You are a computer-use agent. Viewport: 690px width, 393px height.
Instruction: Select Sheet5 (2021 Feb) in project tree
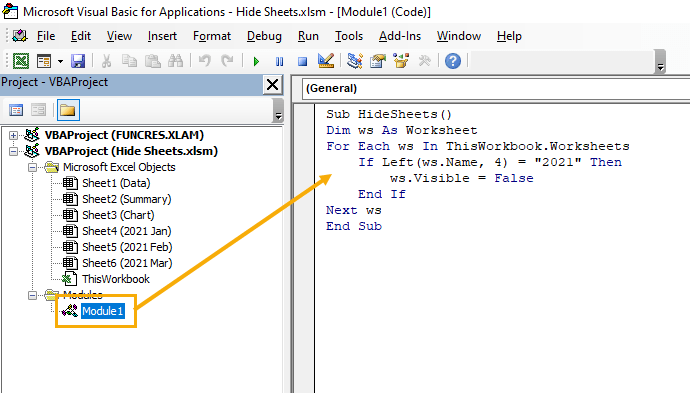point(127,247)
